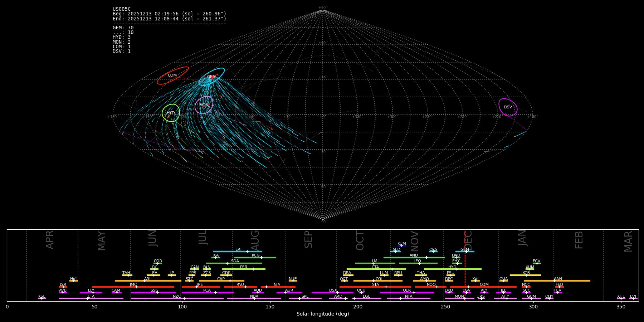This screenshot has height=322, width=644.
Task: Click the red dashed current solar longitude line
Action: coord(465,265)
